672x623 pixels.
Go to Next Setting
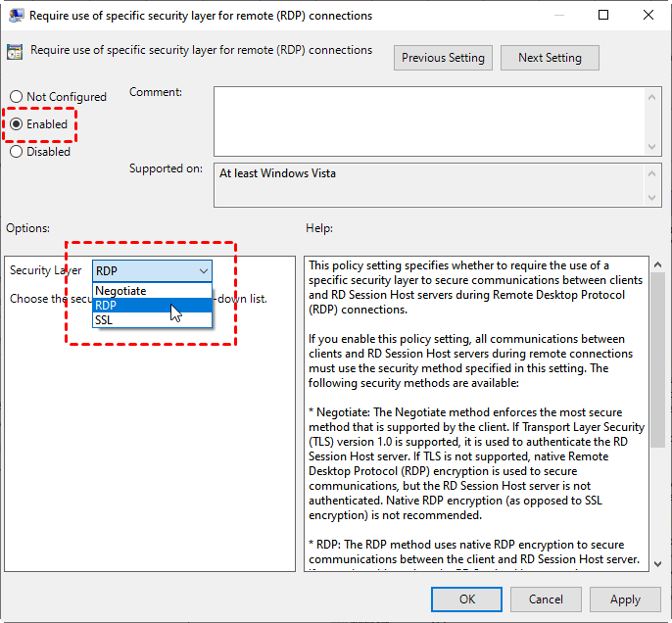[550, 58]
